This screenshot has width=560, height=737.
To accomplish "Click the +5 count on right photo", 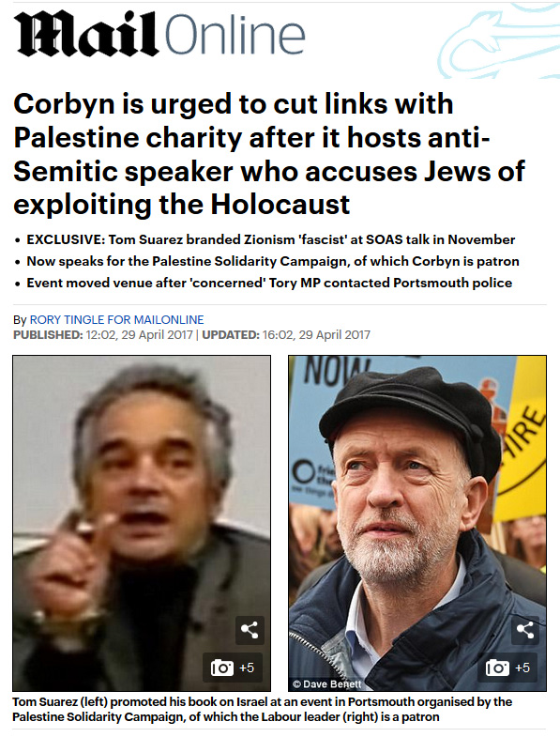I will point(522,668).
